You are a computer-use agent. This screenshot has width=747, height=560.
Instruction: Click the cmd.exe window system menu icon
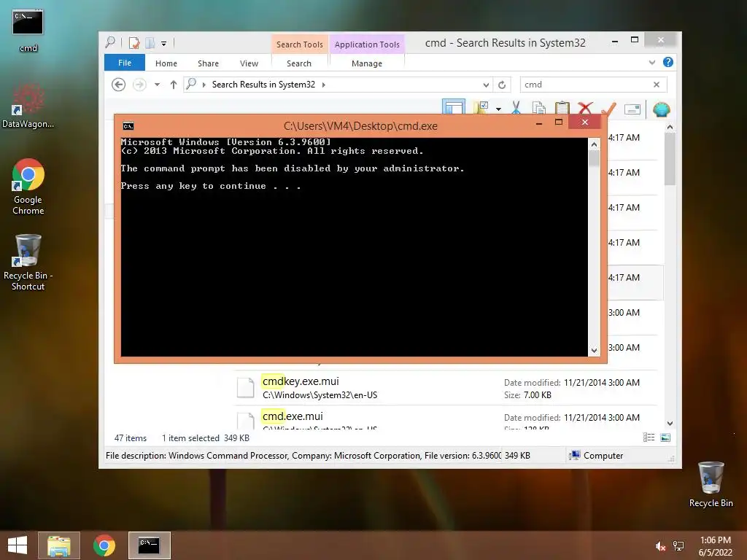tap(128, 126)
